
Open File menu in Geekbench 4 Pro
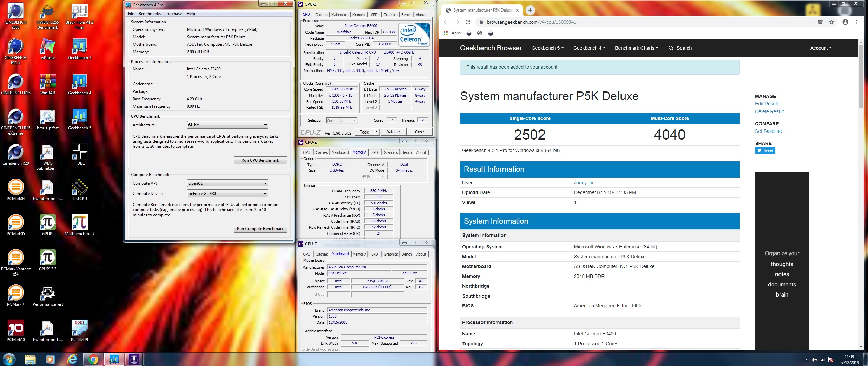pos(131,14)
